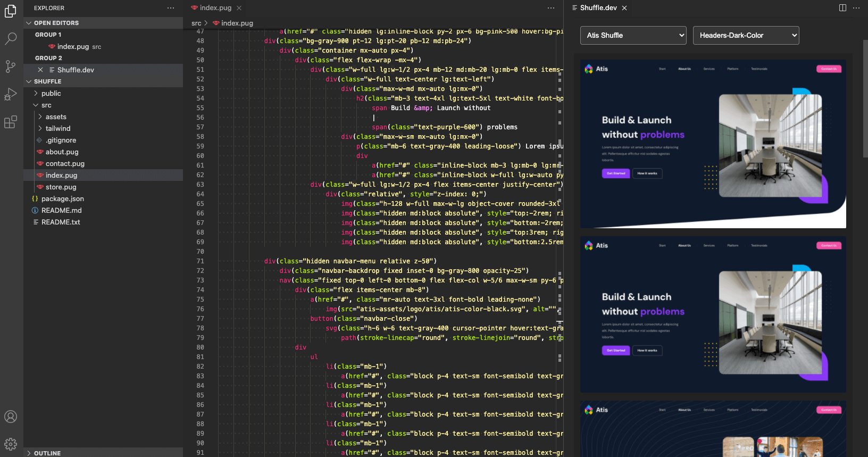Open the Run and Debug view
The height and width of the screenshot is (457, 868).
coord(11,94)
